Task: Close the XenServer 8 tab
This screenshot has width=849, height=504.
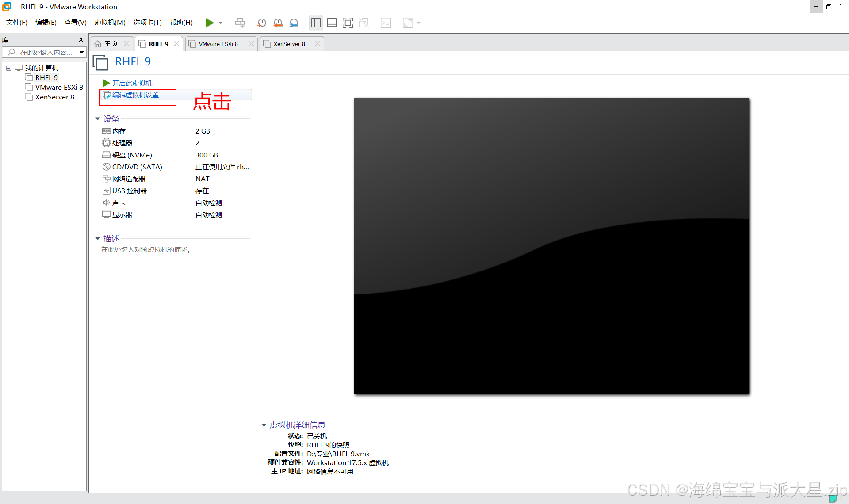Action: click(317, 43)
